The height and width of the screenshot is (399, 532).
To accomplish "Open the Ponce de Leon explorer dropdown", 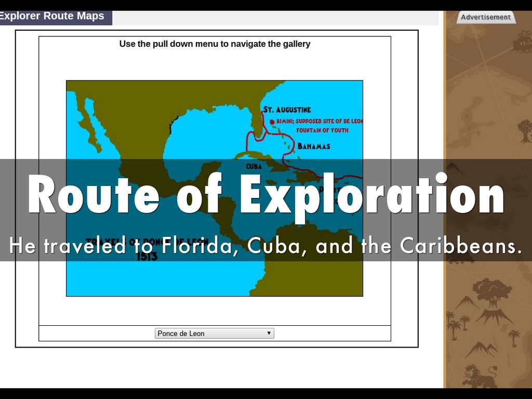I will coord(214,334).
